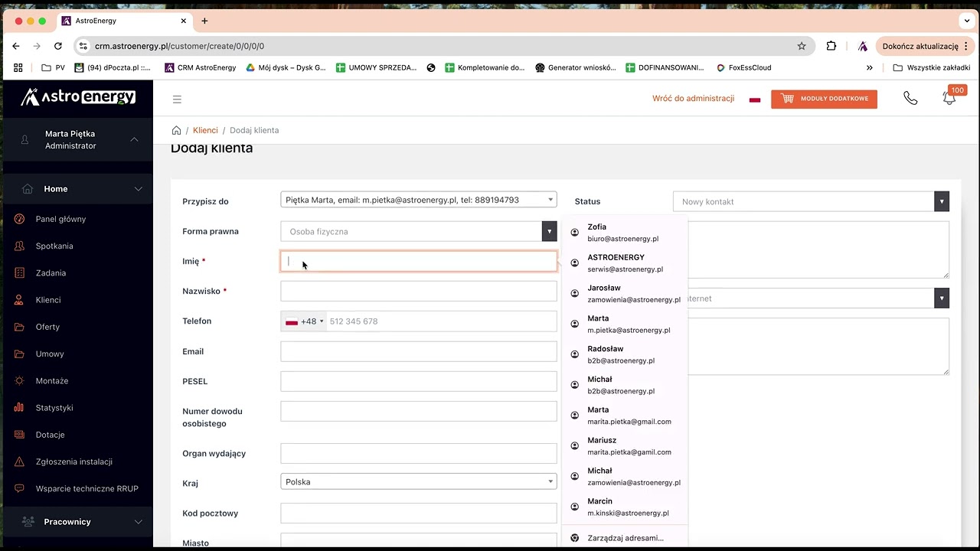
Task: Collapse the Home sidebar section
Action: click(x=138, y=189)
